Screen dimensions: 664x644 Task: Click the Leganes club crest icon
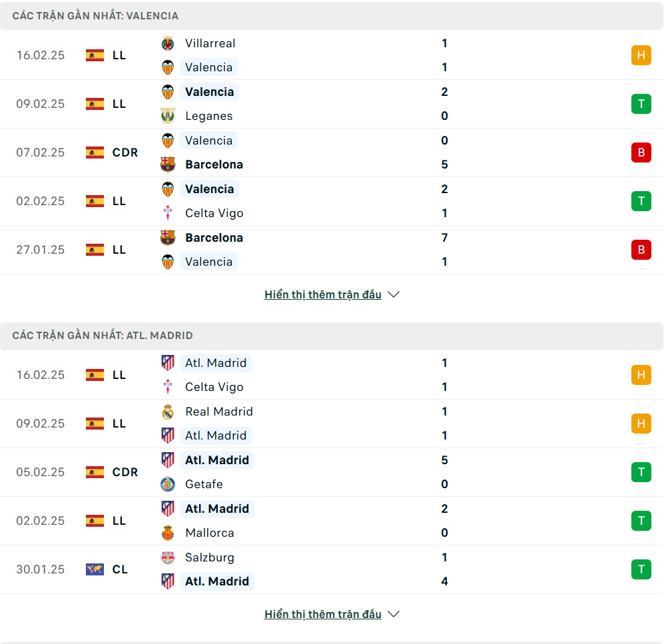pos(168,116)
